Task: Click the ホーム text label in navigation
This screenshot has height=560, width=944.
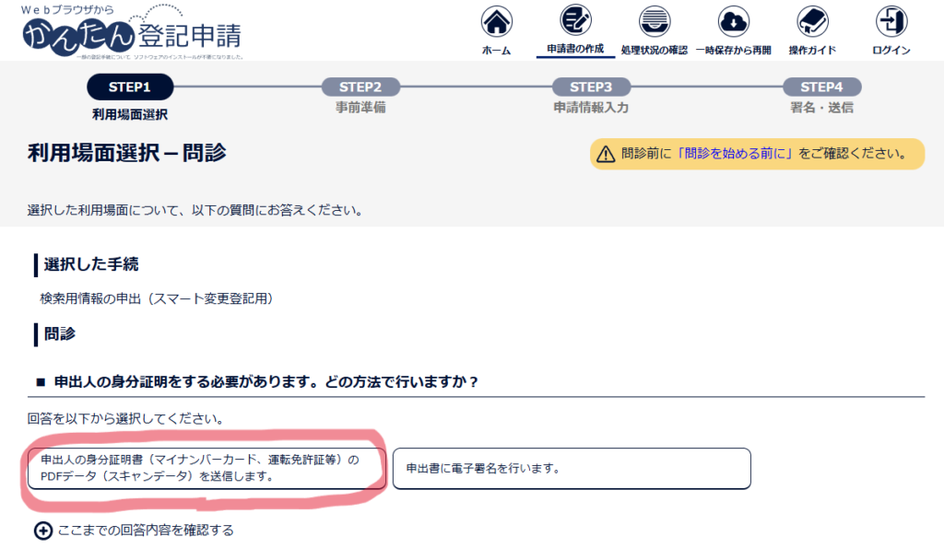Action: click(497, 50)
